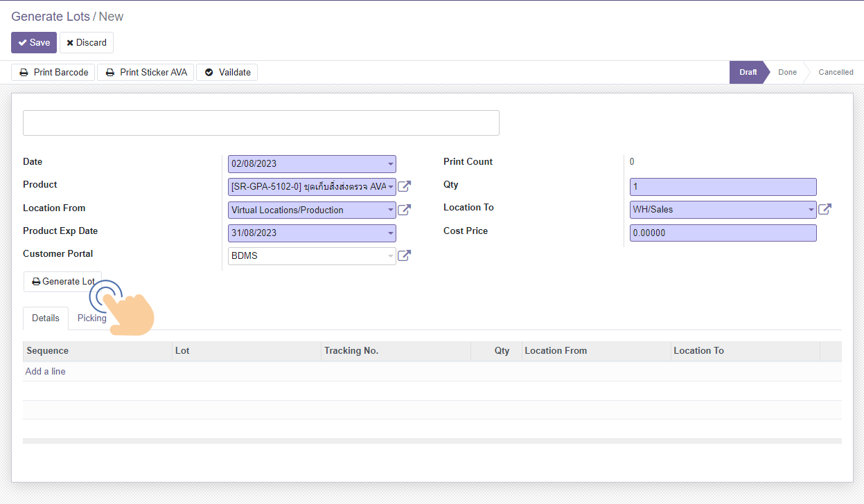Click Add a line link

tap(45, 372)
